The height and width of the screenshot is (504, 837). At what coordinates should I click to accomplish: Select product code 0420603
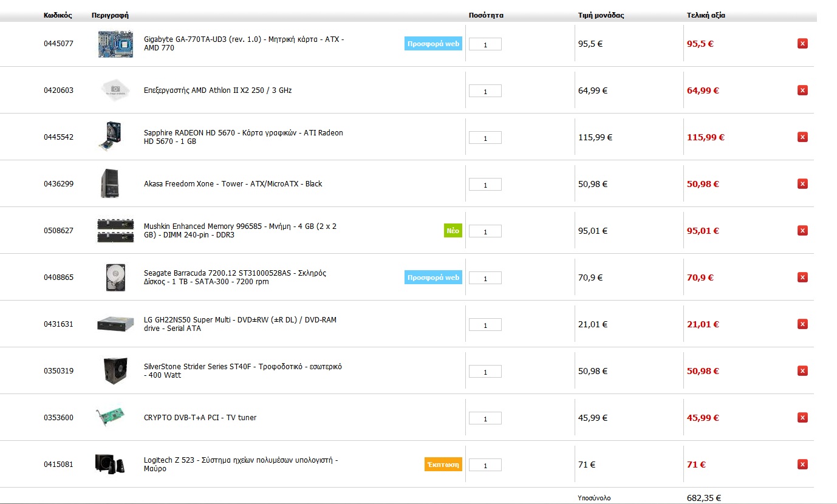pyautogui.click(x=58, y=90)
